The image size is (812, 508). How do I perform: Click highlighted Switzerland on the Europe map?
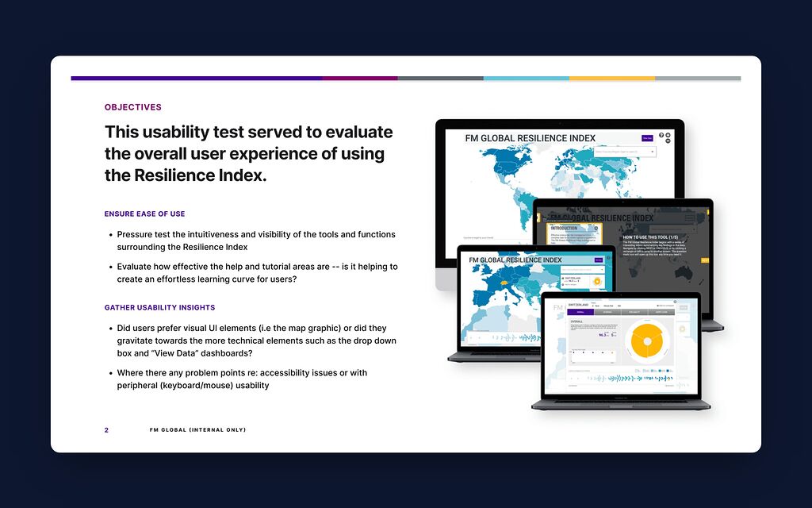pyautogui.click(x=504, y=283)
